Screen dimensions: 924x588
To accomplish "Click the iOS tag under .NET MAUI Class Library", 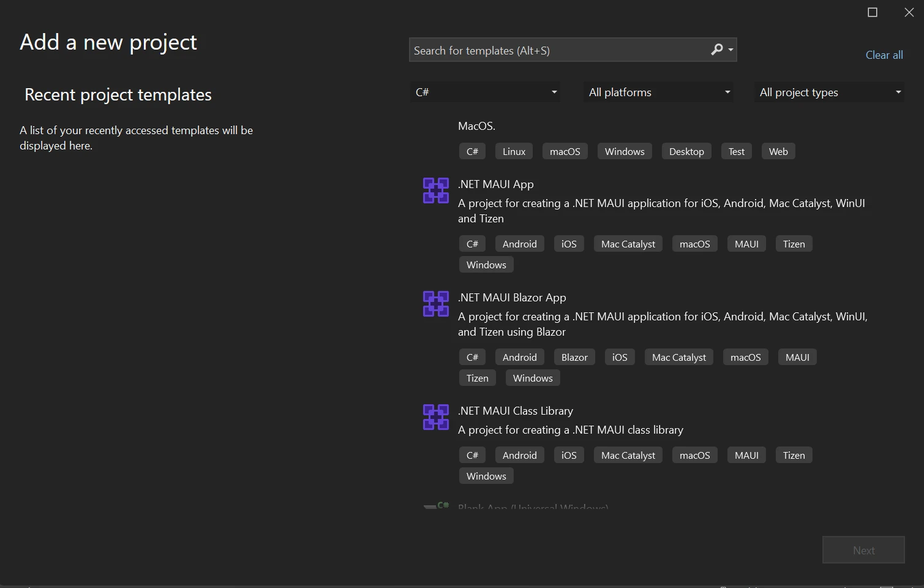I will [x=569, y=455].
